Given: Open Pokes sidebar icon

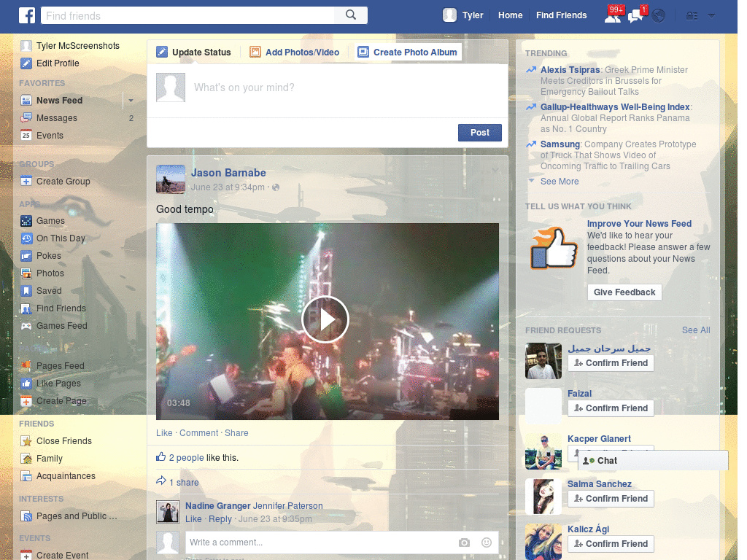Looking at the screenshot, I should point(26,256).
